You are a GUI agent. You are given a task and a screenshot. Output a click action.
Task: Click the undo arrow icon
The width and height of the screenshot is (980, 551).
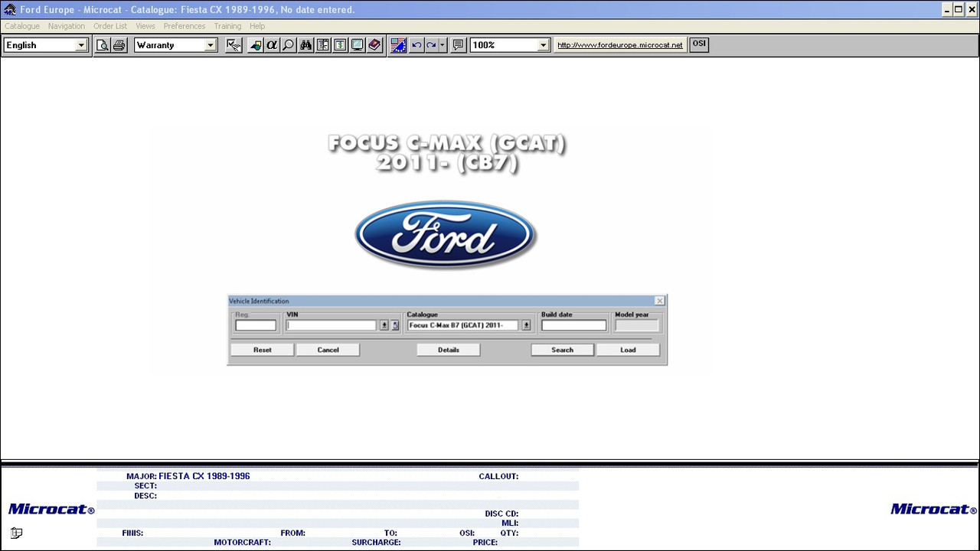[x=416, y=45]
